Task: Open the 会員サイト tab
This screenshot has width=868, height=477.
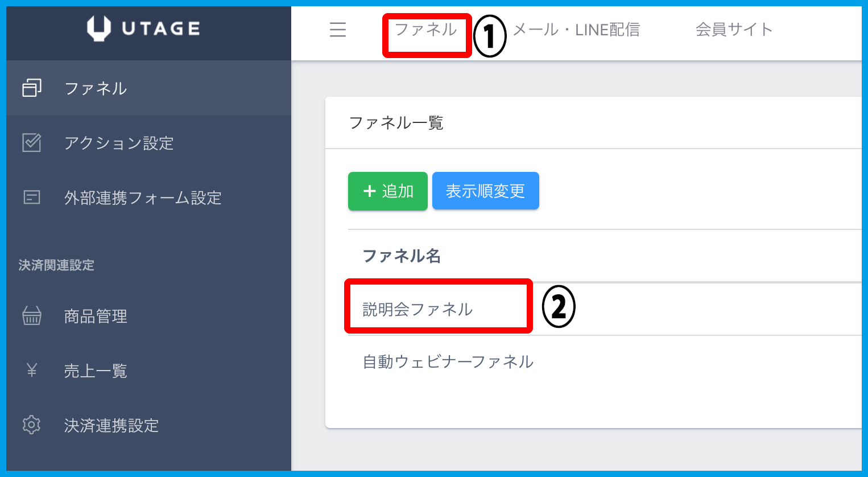Action: 734,30
